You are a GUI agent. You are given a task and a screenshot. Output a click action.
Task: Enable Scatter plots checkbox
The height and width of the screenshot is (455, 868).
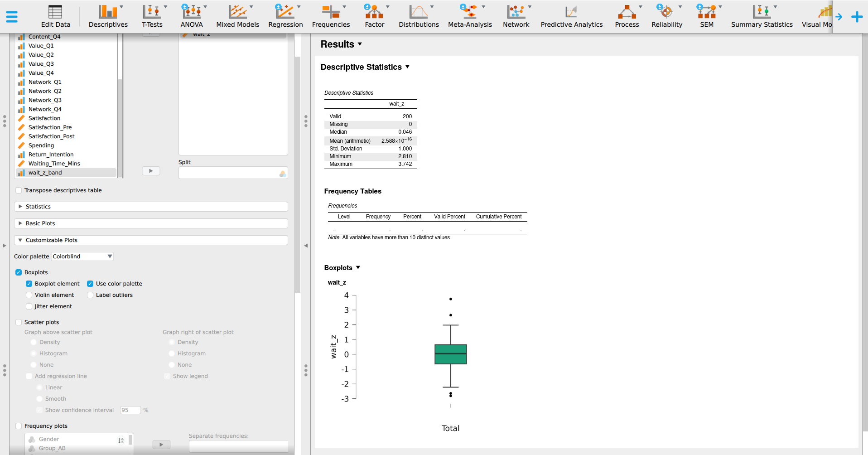tap(19, 322)
